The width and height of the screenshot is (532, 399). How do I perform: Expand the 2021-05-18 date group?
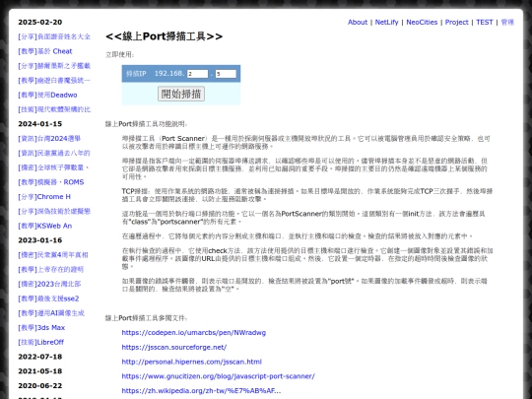(40, 371)
